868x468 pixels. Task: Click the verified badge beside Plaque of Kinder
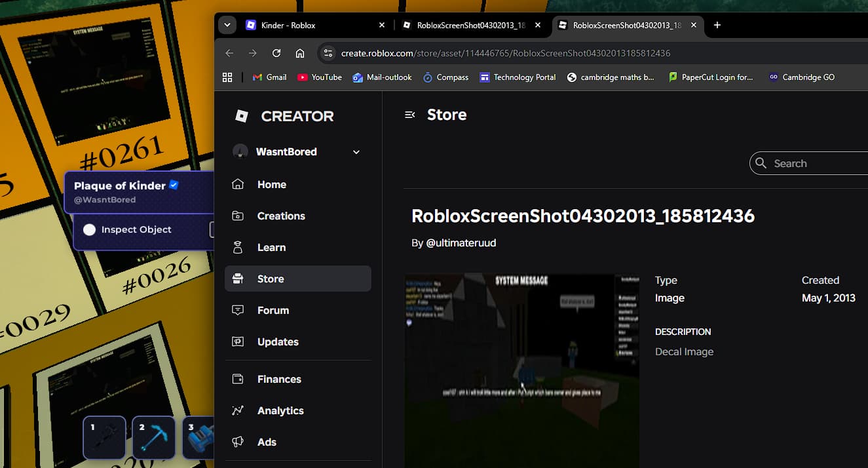coord(174,185)
